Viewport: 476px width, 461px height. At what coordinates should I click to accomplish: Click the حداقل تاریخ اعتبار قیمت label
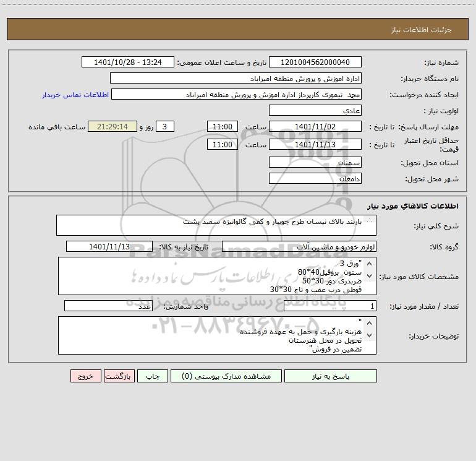(x=431, y=145)
